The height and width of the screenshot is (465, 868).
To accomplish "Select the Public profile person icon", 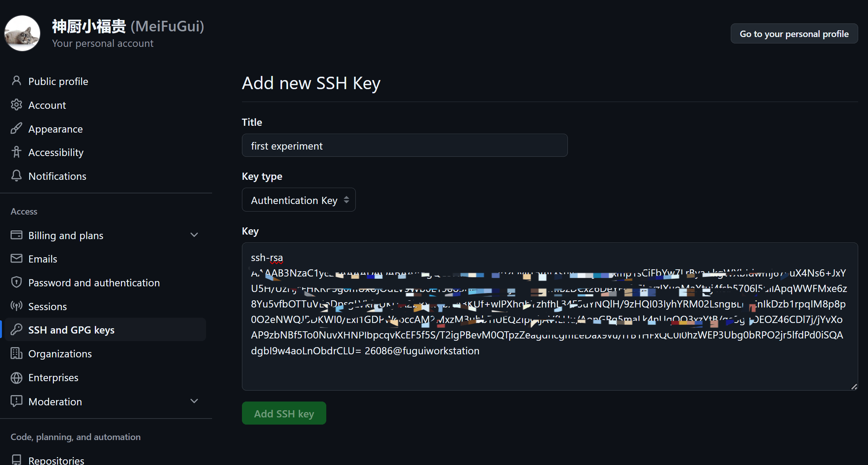I will [16, 80].
